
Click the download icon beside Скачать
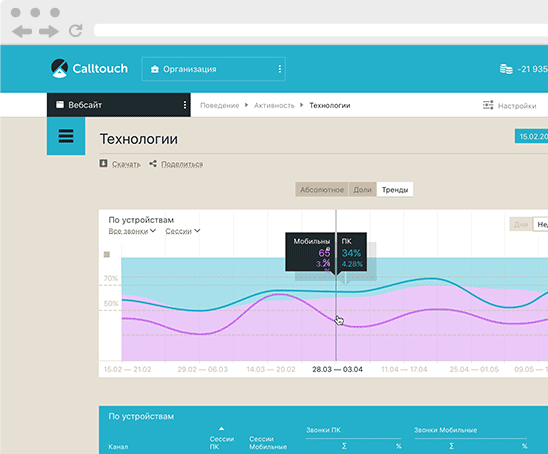[x=103, y=163]
